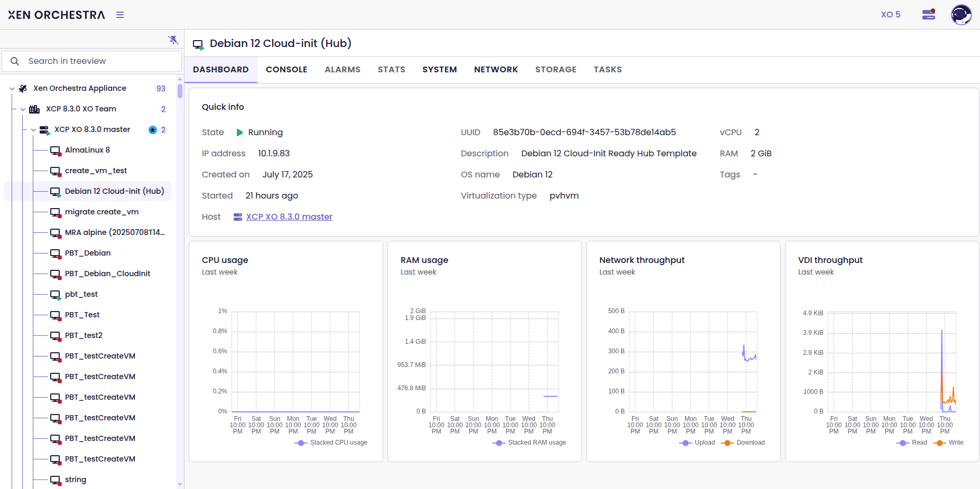Click the IP address 10.1.9.83
Screen dimensions: 980x489
[x=274, y=154]
